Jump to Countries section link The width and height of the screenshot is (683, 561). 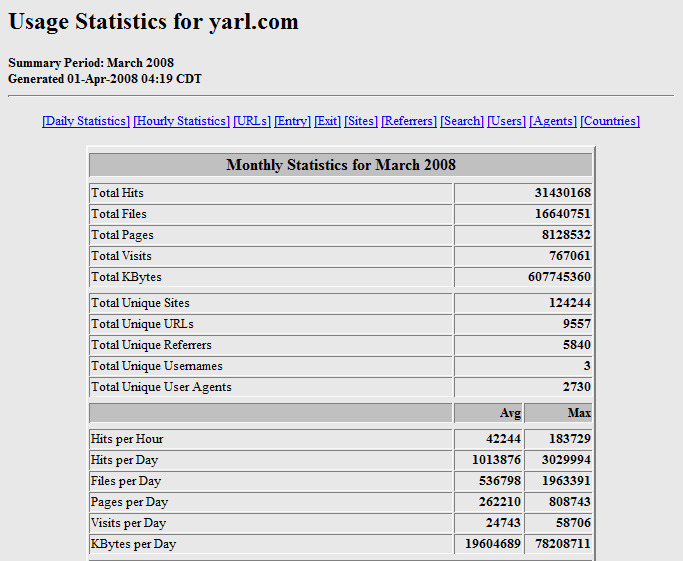(x=610, y=121)
